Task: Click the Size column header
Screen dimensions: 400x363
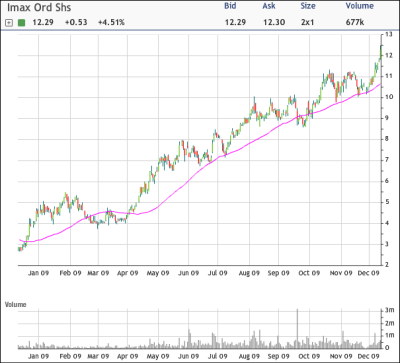Action: (x=308, y=6)
